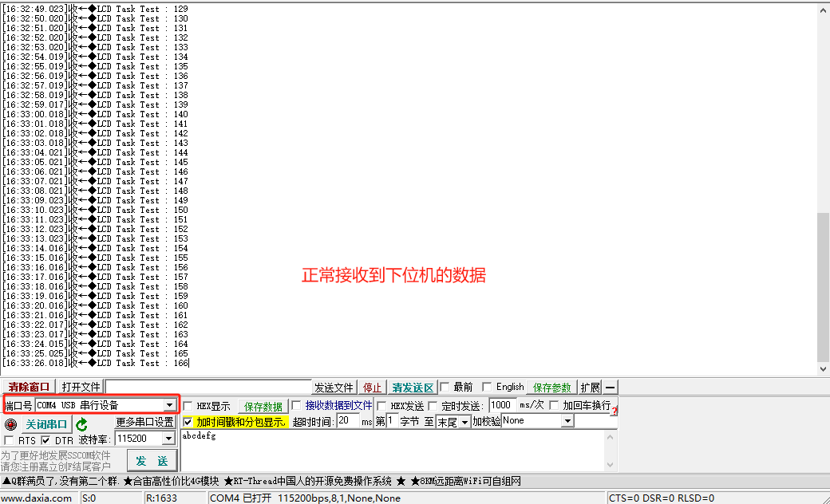Click the 保存参数 save parameters button

tap(551, 387)
